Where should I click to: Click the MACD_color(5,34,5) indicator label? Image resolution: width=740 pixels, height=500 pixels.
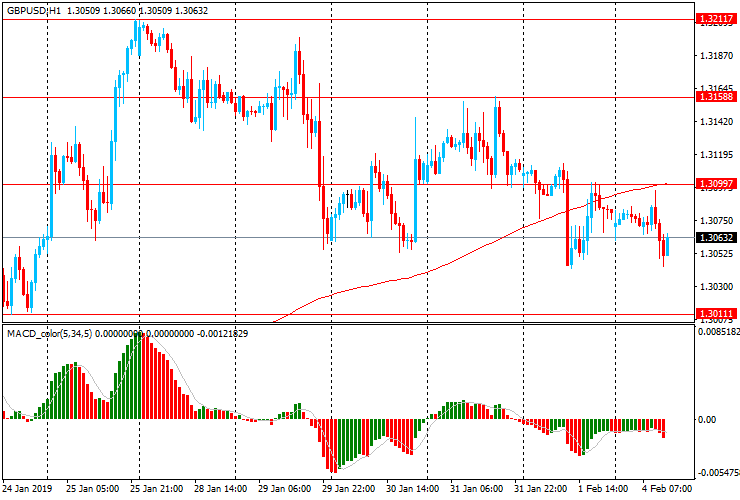click(x=50, y=334)
